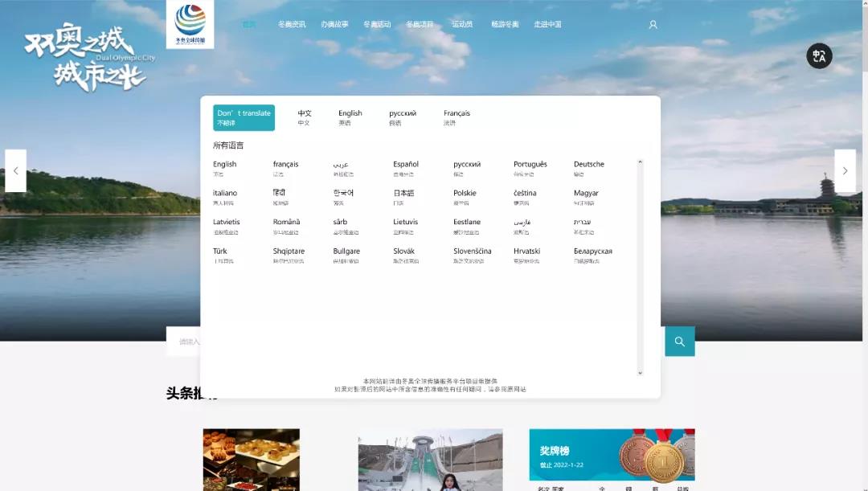
Task: Select 日本語 from language grid
Action: tap(403, 197)
